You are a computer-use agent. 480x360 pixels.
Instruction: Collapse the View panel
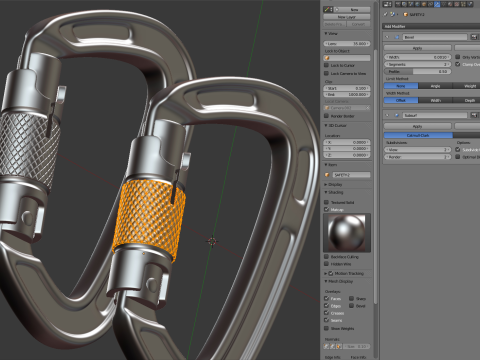click(x=326, y=33)
